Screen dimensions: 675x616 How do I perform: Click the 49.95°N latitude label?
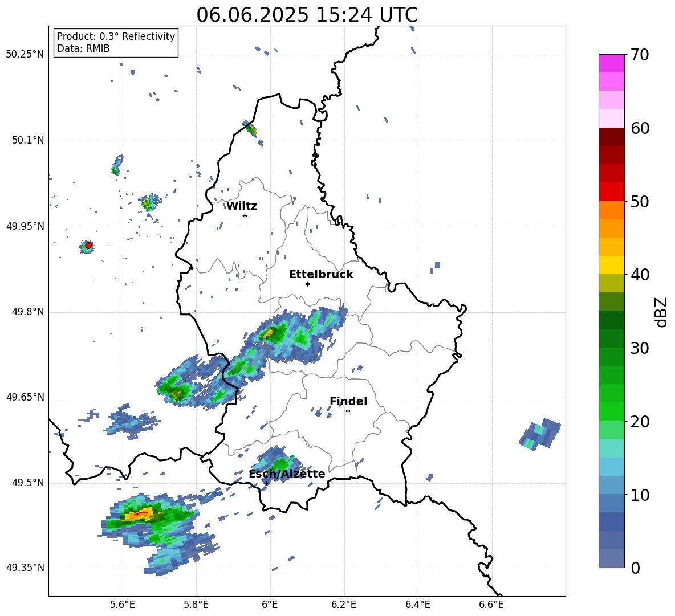25,226
